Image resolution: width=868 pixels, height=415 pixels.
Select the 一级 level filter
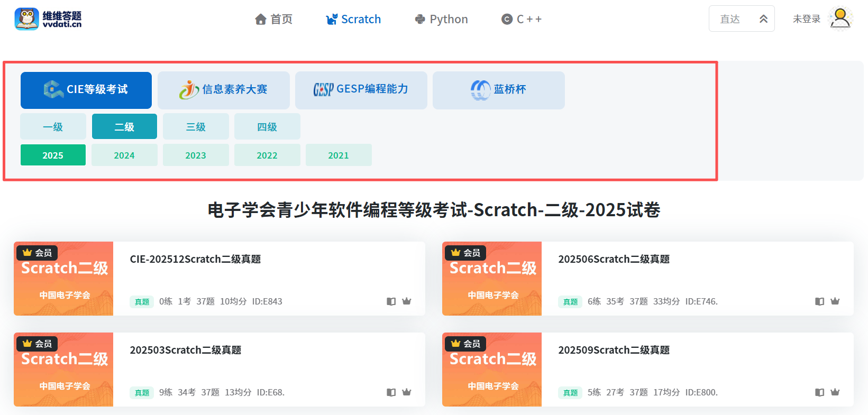[x=53, y=127]
